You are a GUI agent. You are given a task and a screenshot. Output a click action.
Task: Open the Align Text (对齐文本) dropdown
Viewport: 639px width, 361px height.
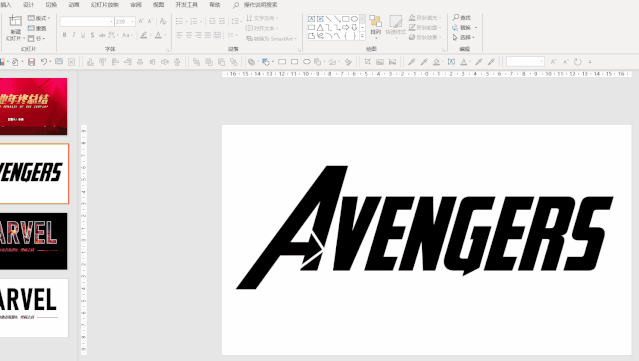tap(262, 28)
